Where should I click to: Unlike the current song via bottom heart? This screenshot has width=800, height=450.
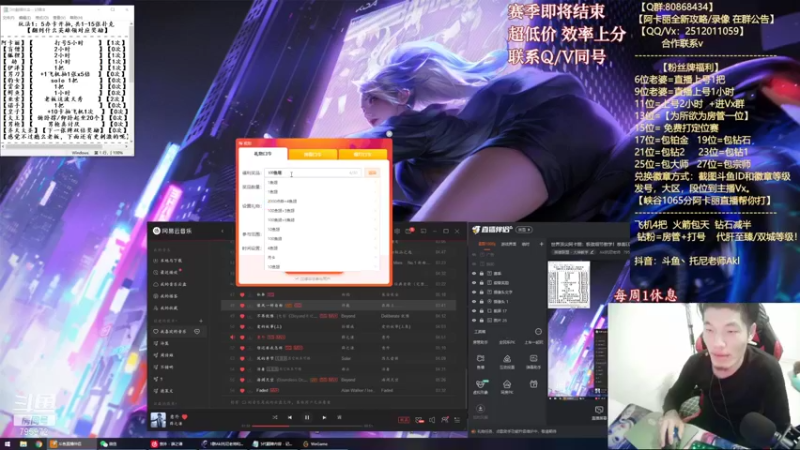click(185, 417)
